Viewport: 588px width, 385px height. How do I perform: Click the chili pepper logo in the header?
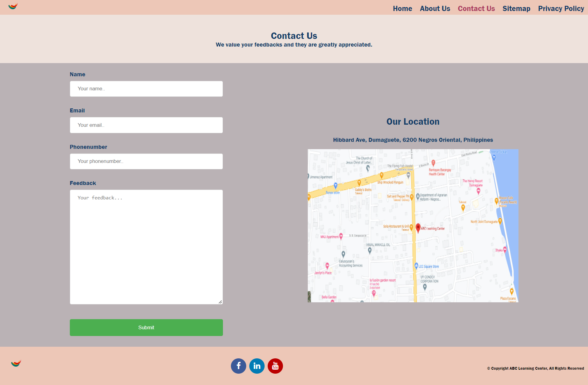(13, 6)
